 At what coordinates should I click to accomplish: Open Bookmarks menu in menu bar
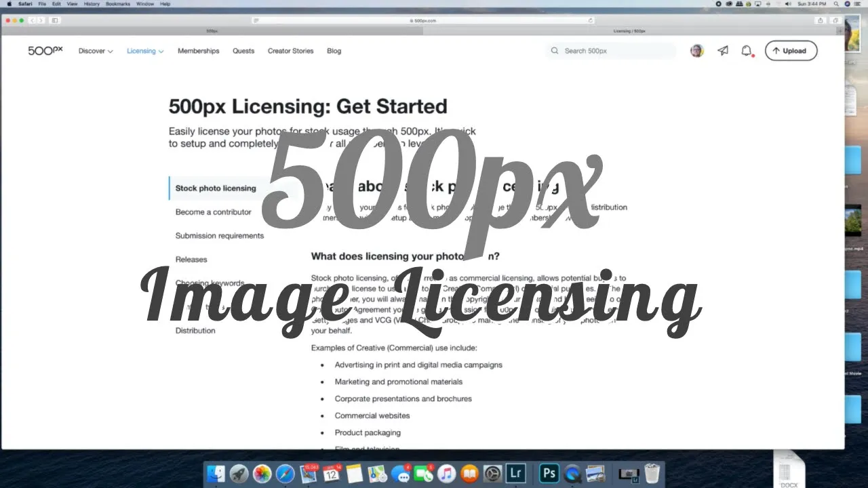point(118,4)
